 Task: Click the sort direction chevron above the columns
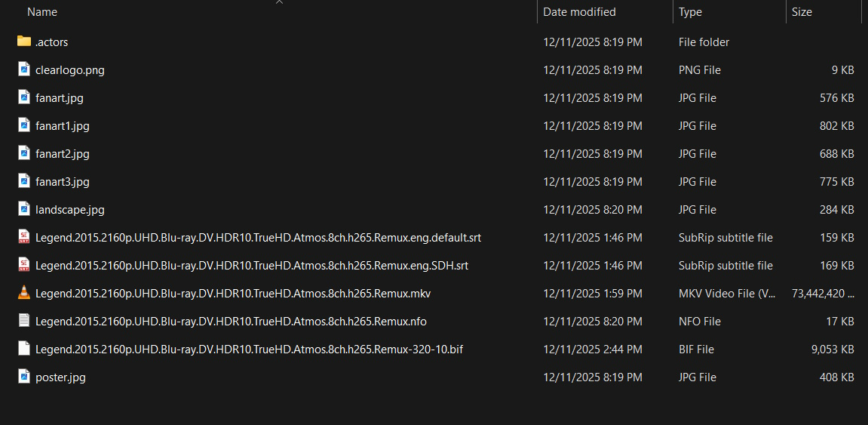280,2
